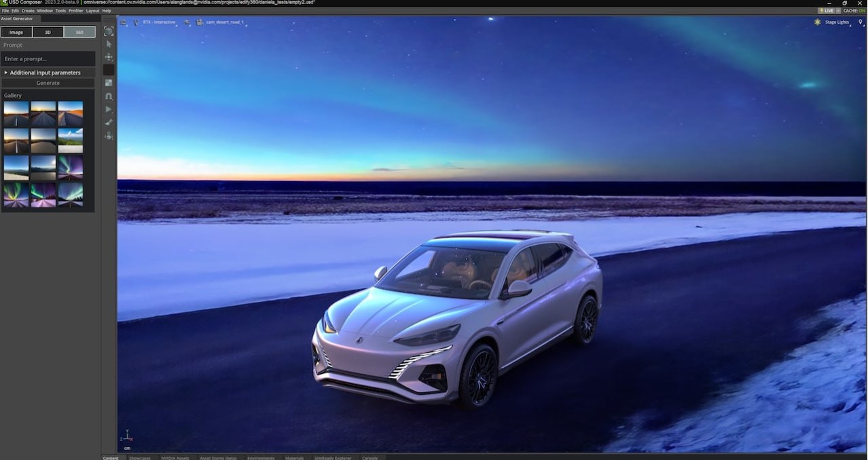Viewport: 868px width, 460px height.
Task: Switch to the Showcases tab
Action: tap(140, 458)
